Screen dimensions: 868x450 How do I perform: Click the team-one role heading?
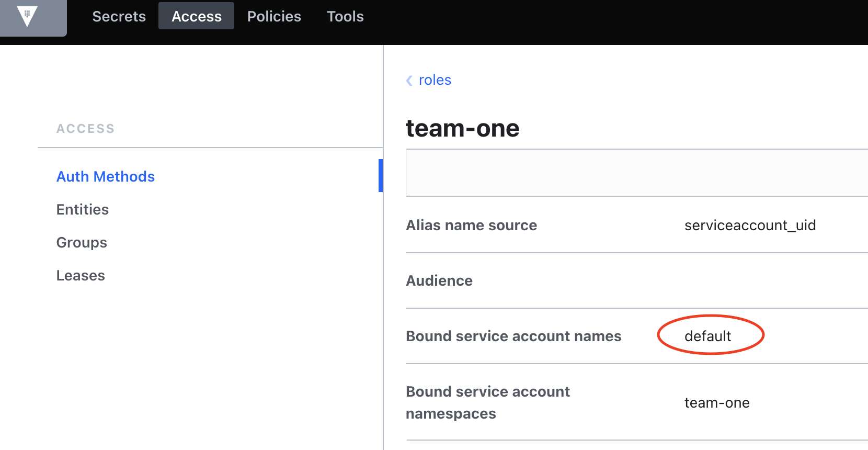[462, 128]
